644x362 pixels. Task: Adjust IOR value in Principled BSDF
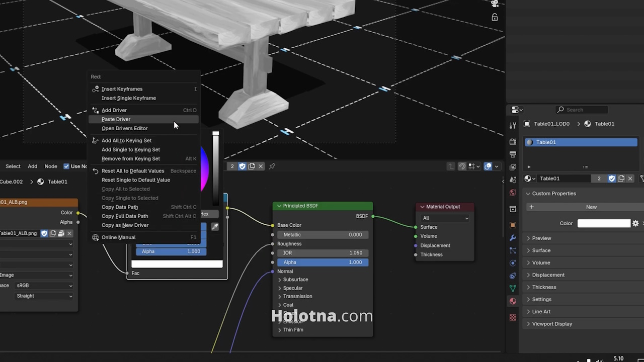tap(323, 253)
